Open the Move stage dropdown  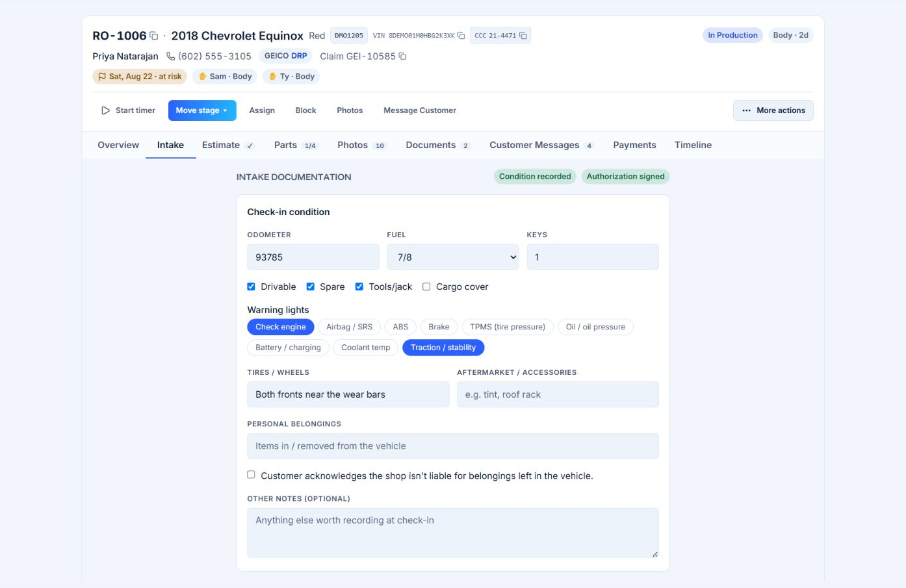tap(202, 110)
